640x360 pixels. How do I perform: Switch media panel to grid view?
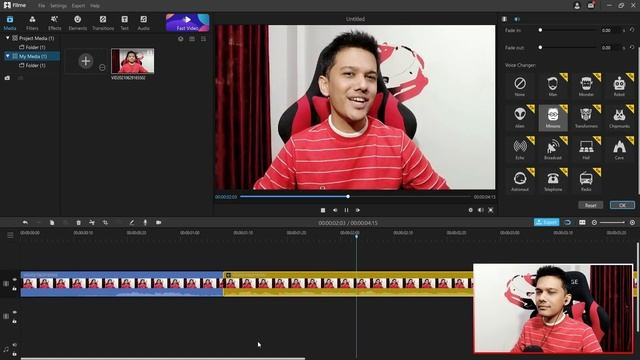click(x=203, y=39)
